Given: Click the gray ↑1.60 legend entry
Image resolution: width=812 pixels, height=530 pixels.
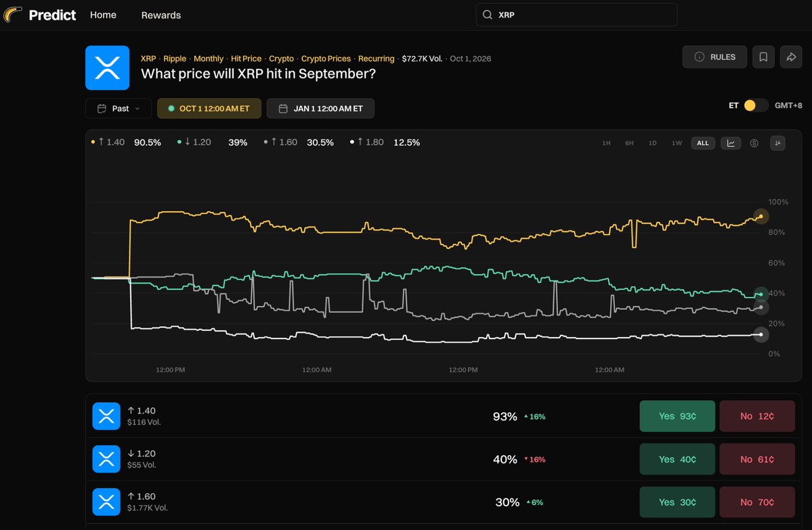Looking at the screenshot, I should [x=298, y=142].
